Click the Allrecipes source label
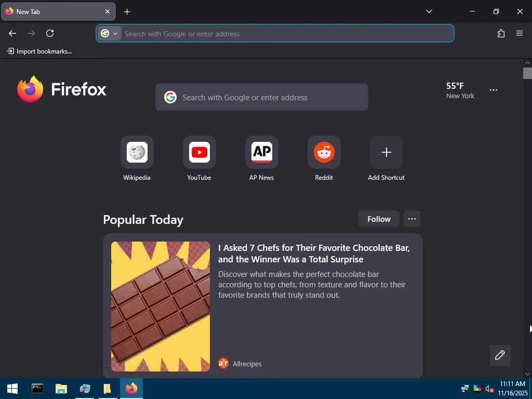Screen dimensions: 532x399 [247, 364]
